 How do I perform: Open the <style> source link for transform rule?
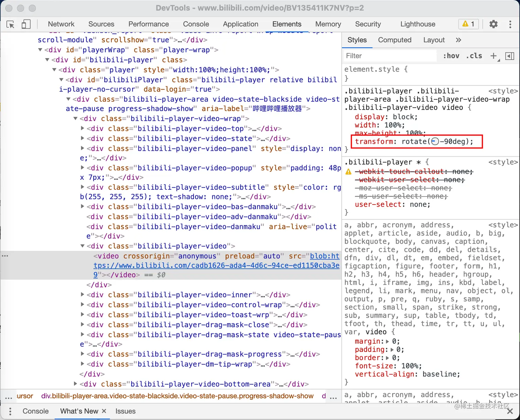coord(503,91)
